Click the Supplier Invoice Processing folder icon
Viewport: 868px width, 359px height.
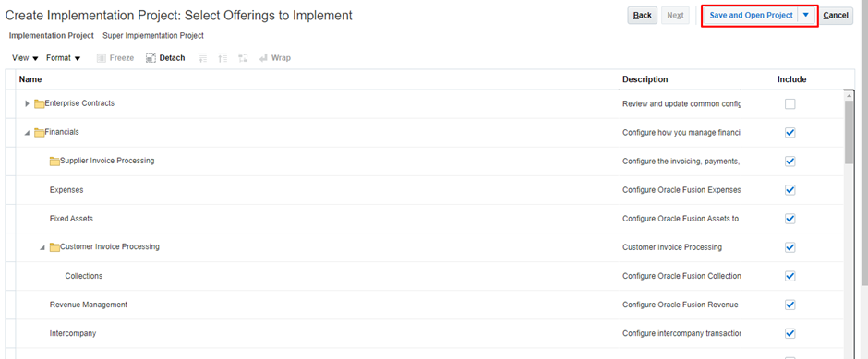tap(54, 161)
